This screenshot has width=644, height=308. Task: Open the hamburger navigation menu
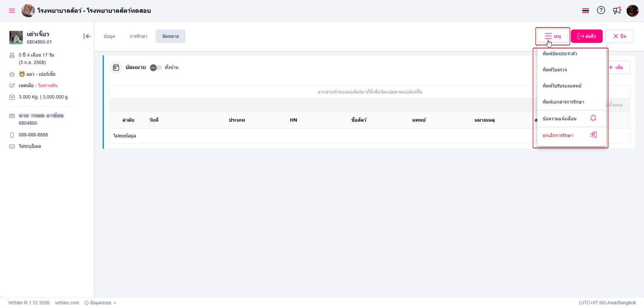(12, 11)
